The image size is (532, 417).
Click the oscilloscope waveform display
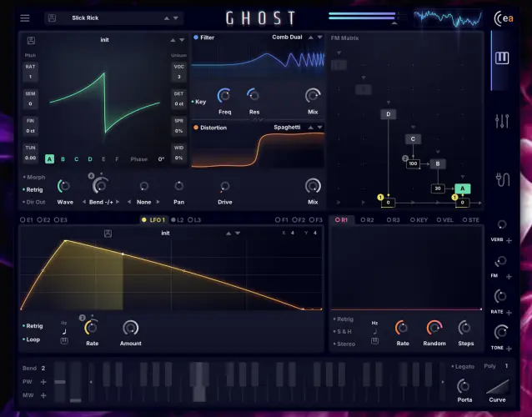pyautogui.click(x=448, y=18)
